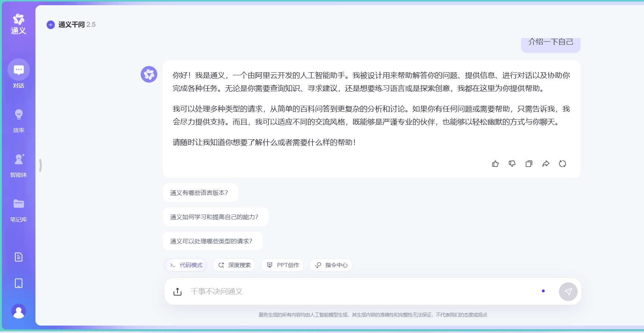Open the 效率 lightbulb section
The height and width of the screenshot is (333, 644).
click(x=19, y=121)
